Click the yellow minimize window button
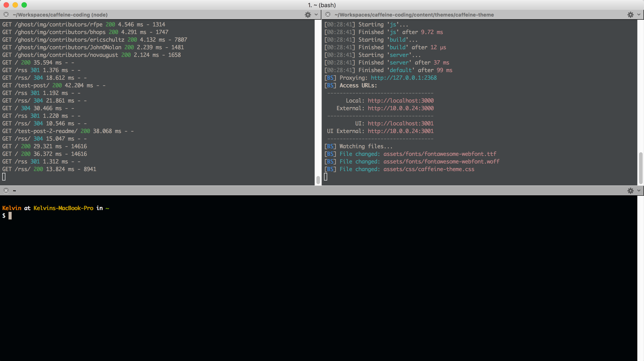The image size is (644, 361). pos(15,5)
